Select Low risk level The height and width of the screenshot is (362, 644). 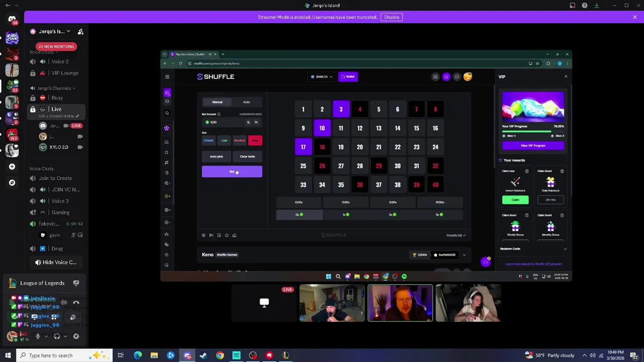pos(224,140)
